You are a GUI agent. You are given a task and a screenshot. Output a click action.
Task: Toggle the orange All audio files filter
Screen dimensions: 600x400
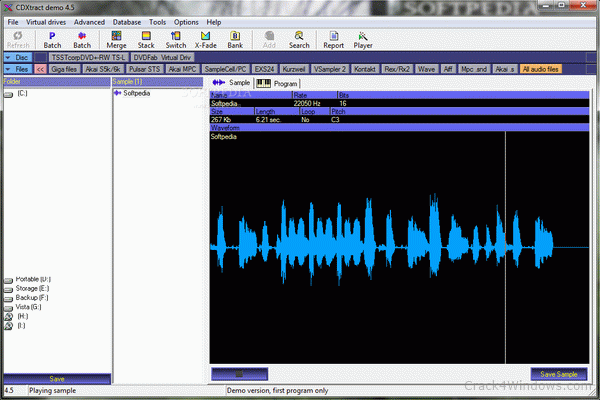pos(541,69)
